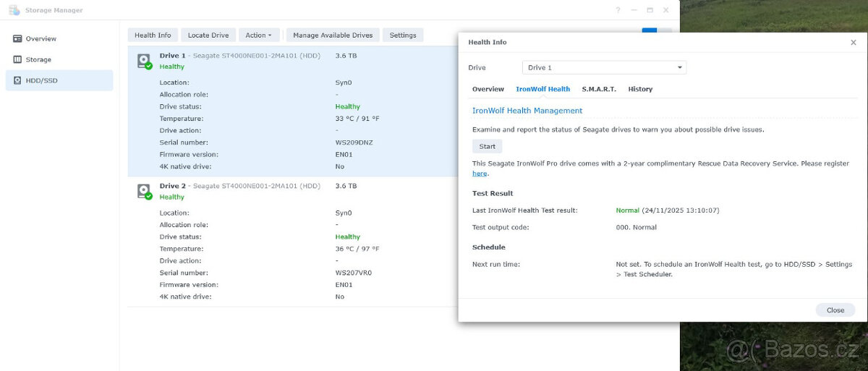This screenshot has width=868, height=371.
Task: Close Health Info dialog with X
Action: [853, 43]
